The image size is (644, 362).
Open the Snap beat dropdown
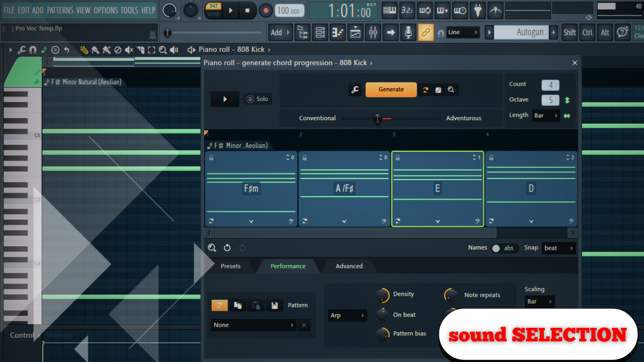[x=558, y=248]
